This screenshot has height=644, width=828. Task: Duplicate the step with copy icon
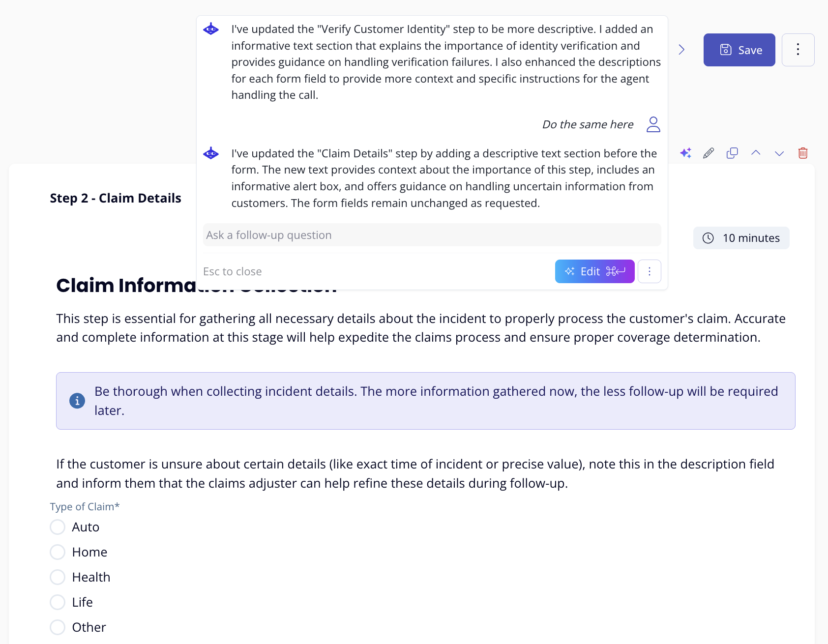click(732, 153)
